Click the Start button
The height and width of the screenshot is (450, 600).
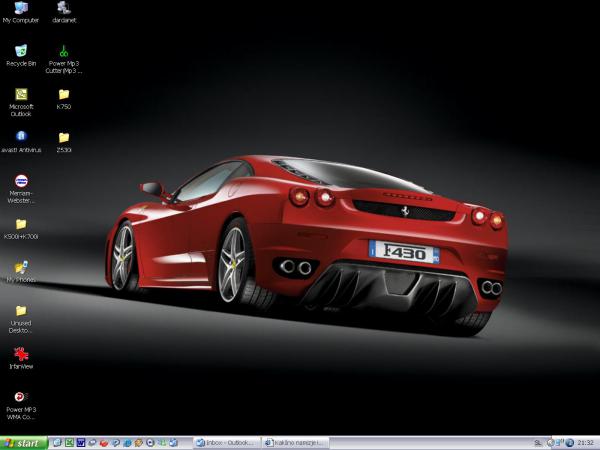[x=24, y=442]
